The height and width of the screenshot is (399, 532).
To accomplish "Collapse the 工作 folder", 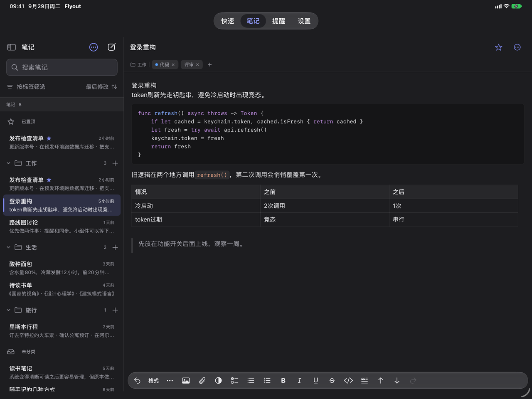I will 8,163.
